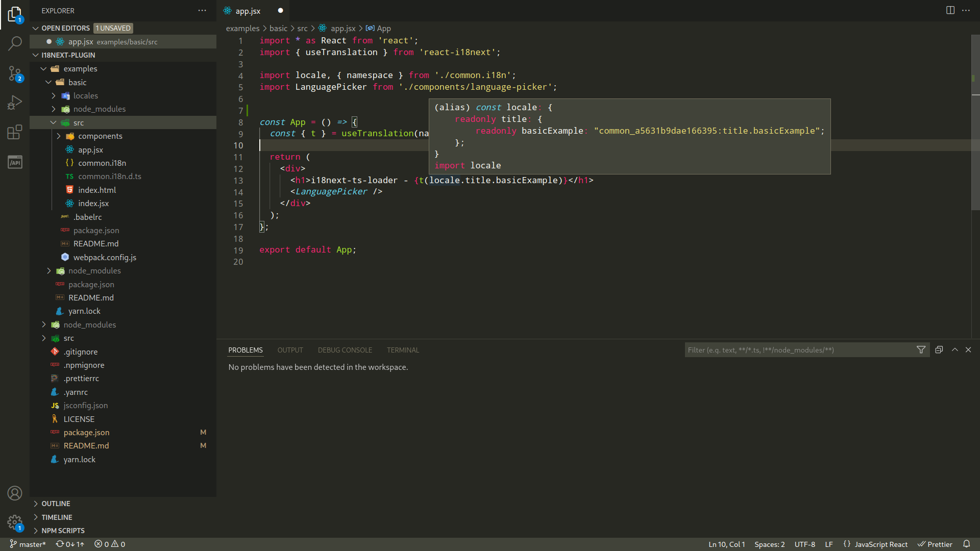Expand the OUTLINE section
980x551 pixels.
56,504
